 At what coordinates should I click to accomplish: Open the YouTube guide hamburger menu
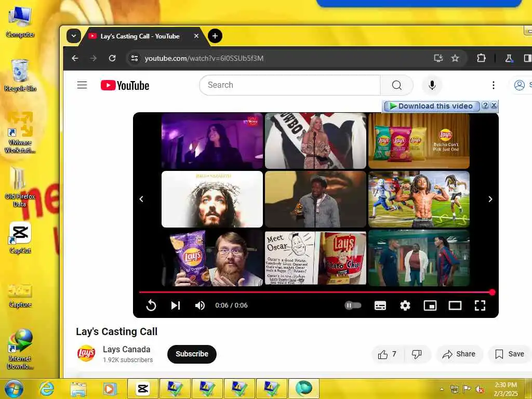coord(82,85)
